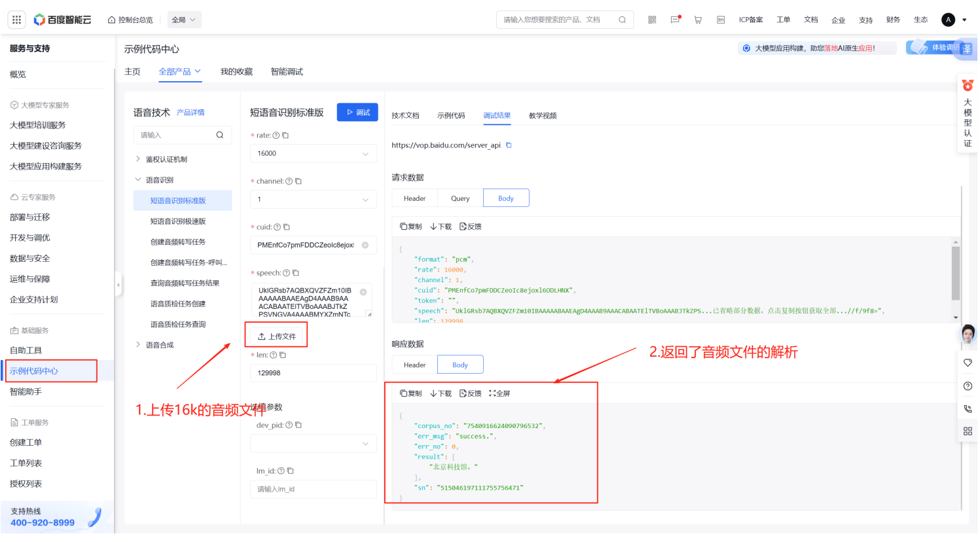The image size is (980, 542).
Task: Click help icon next to rate label
Action: click(276, 135)
